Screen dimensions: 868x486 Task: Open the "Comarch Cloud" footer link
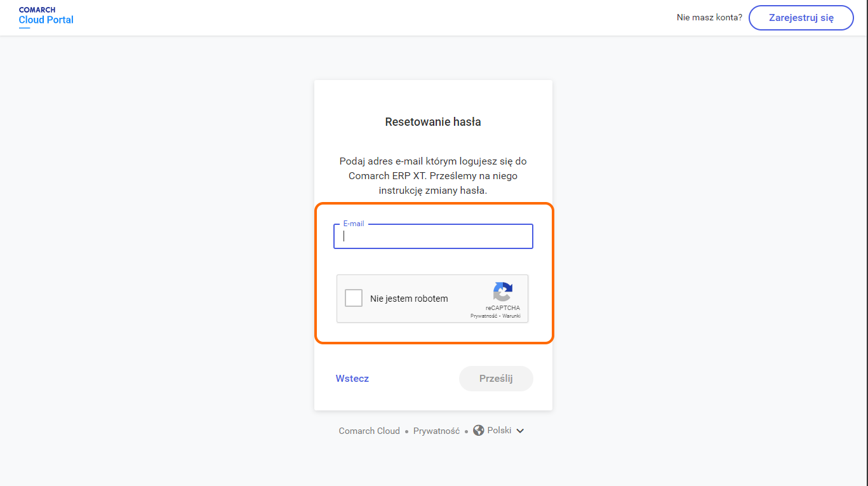(369, 431)
